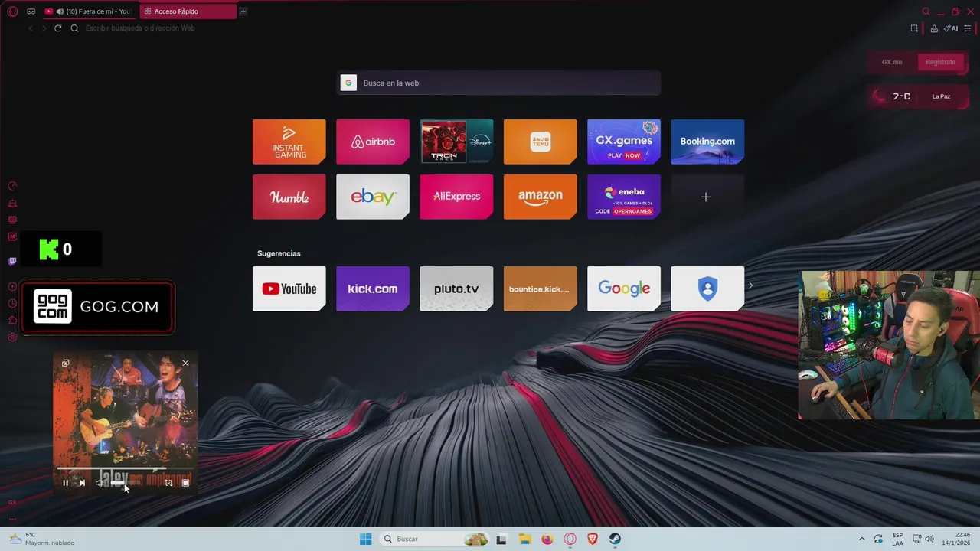Open the eBay speed dial

(373, 197)
